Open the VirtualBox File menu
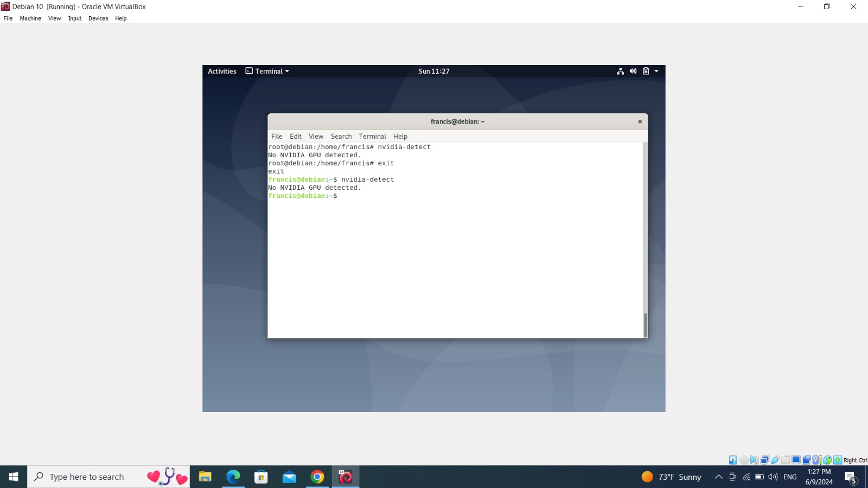Image resolution: width=868 pixels, height=488 pixels. (8, 18)
